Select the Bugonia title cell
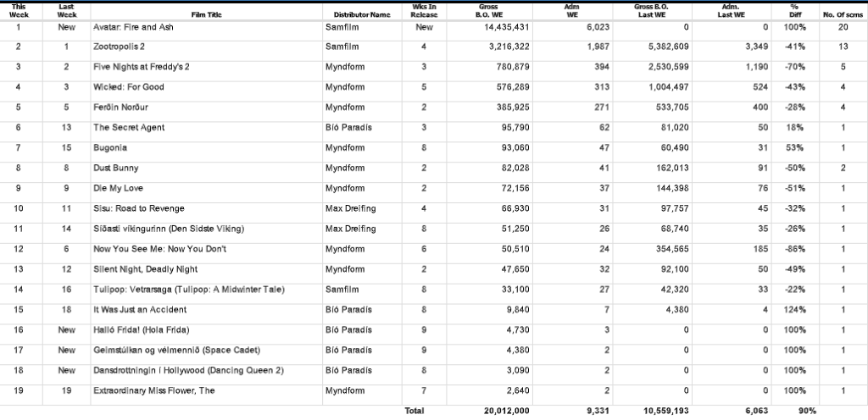Image resolution: width=868 pixels, height=420 pixels. [111, 148]
